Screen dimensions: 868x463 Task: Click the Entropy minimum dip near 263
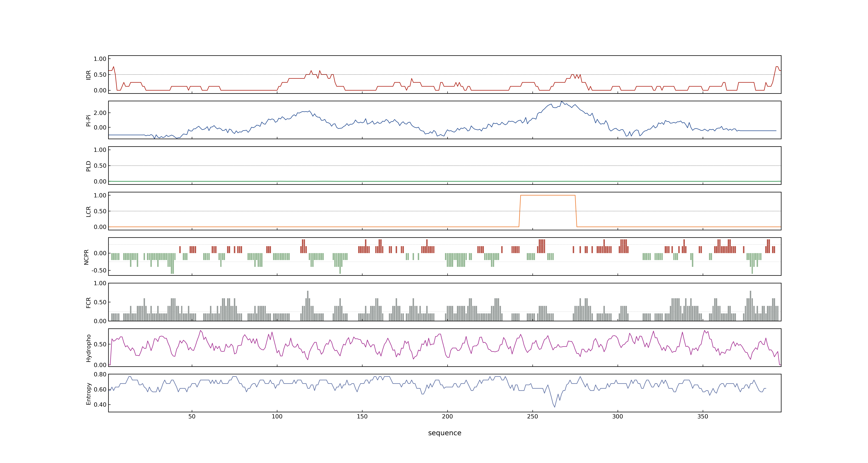point(555,407)
